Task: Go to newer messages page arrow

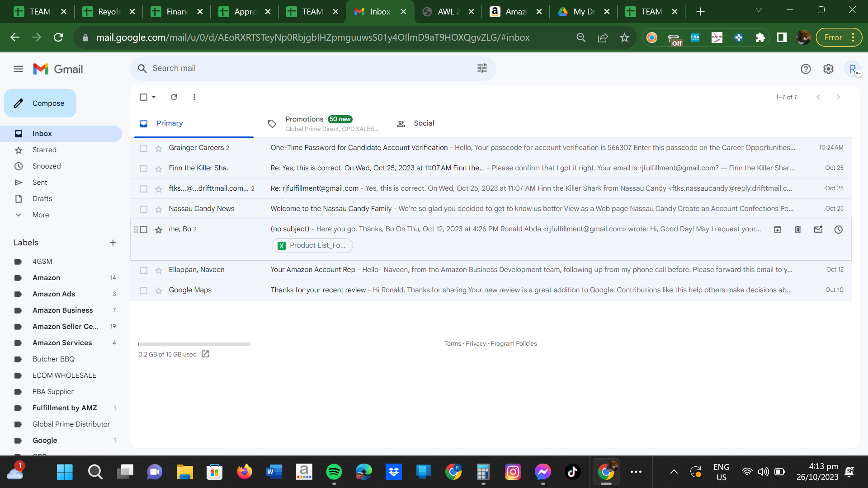Action: coord(818,97)
